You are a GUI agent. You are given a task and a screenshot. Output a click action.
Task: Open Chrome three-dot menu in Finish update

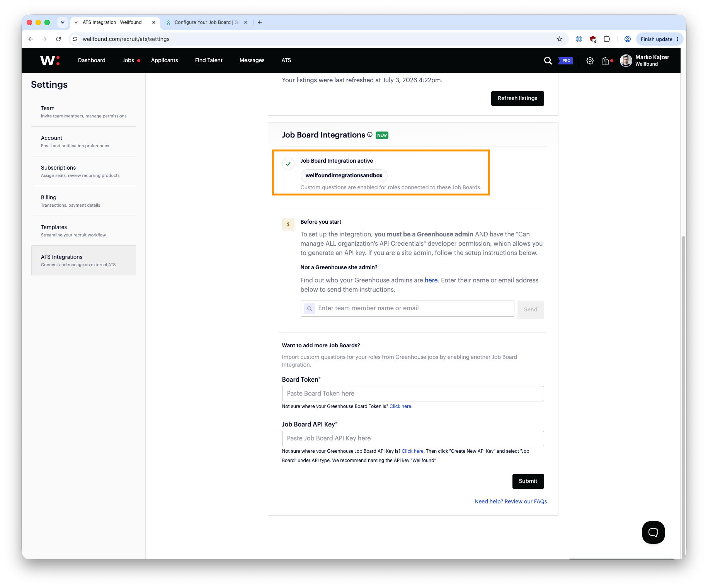(677, 39)
